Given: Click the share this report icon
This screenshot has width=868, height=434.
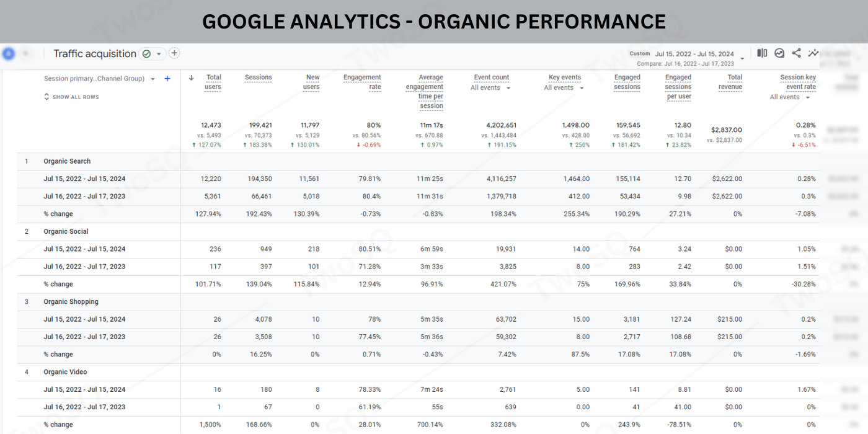Looking at the screenshot, I should [x=796, y=53].
